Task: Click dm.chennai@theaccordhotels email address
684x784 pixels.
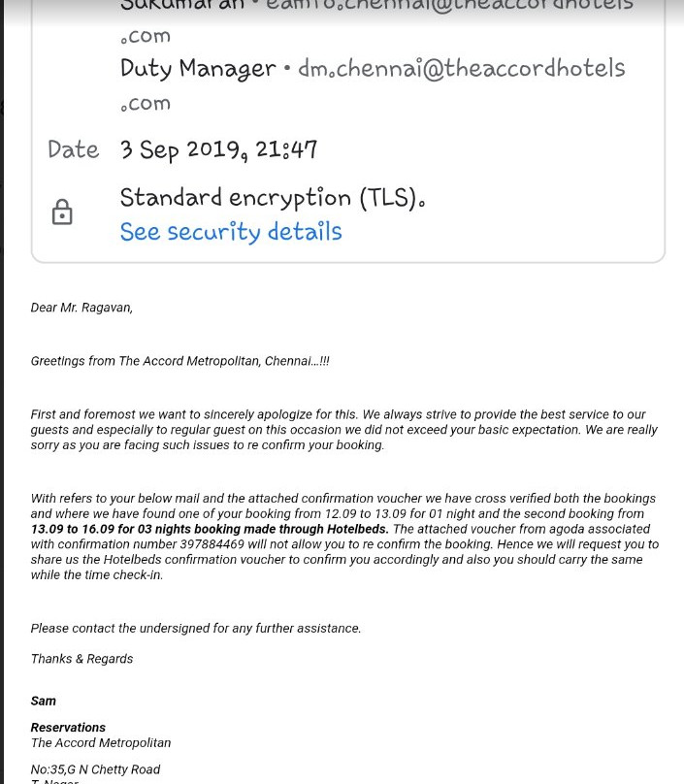Action: point(461,69)
